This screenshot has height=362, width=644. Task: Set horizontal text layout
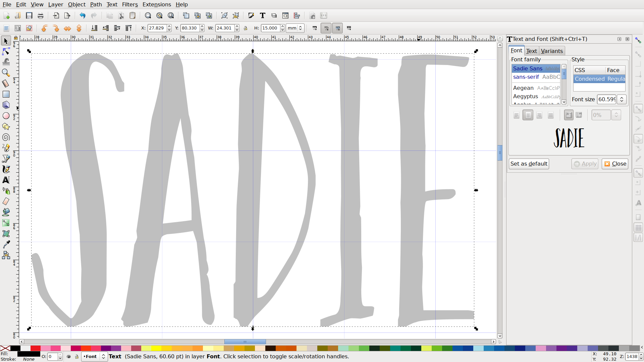(569, 115)
